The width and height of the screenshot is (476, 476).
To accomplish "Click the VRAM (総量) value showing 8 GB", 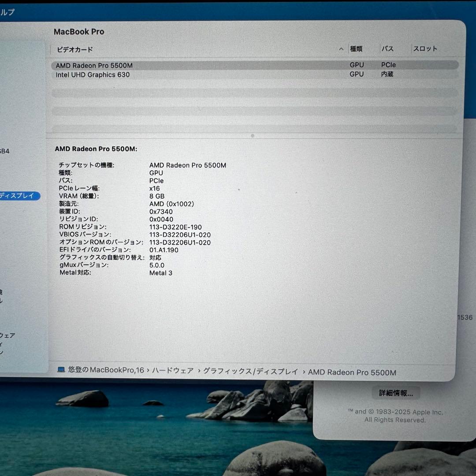I will coord(159,196).
